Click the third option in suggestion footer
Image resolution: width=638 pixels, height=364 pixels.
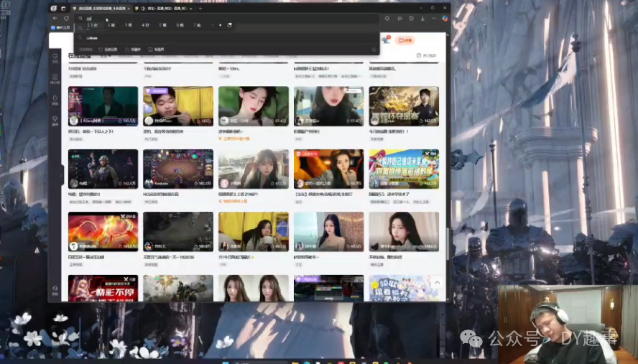point(156,50)
